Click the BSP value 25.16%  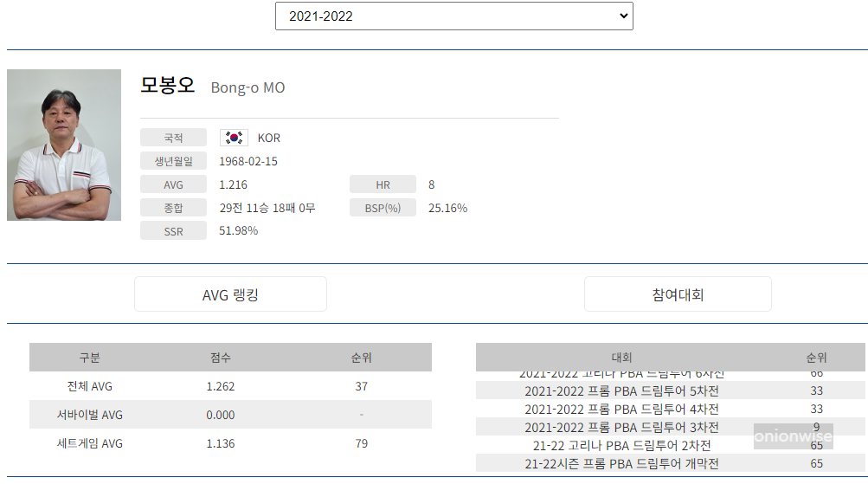(447, 208)
